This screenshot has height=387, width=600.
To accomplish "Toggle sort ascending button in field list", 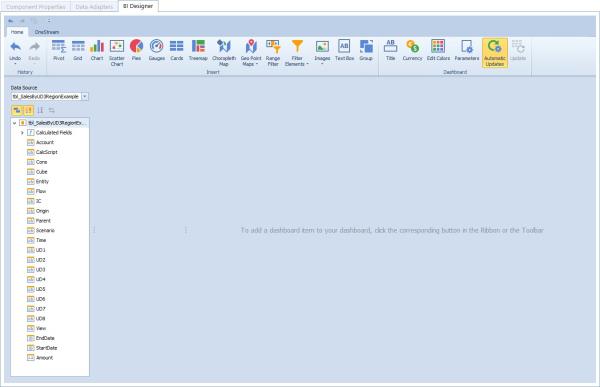I will 29,110.
